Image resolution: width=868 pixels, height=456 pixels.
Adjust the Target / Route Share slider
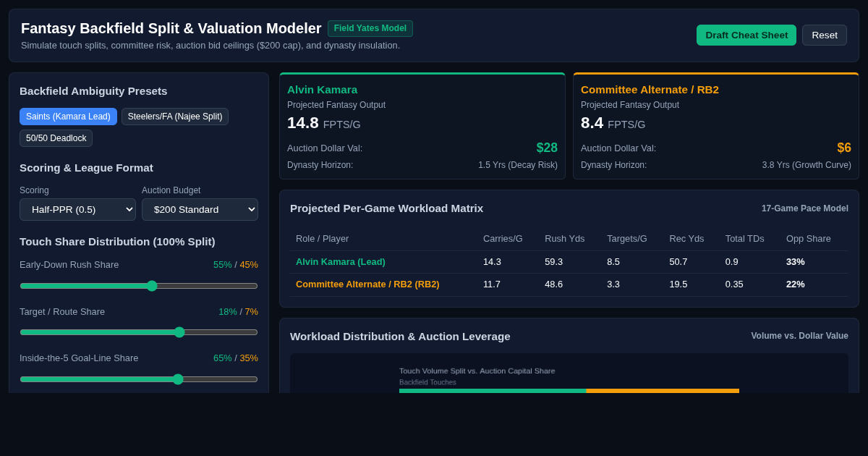coord(139,332)
